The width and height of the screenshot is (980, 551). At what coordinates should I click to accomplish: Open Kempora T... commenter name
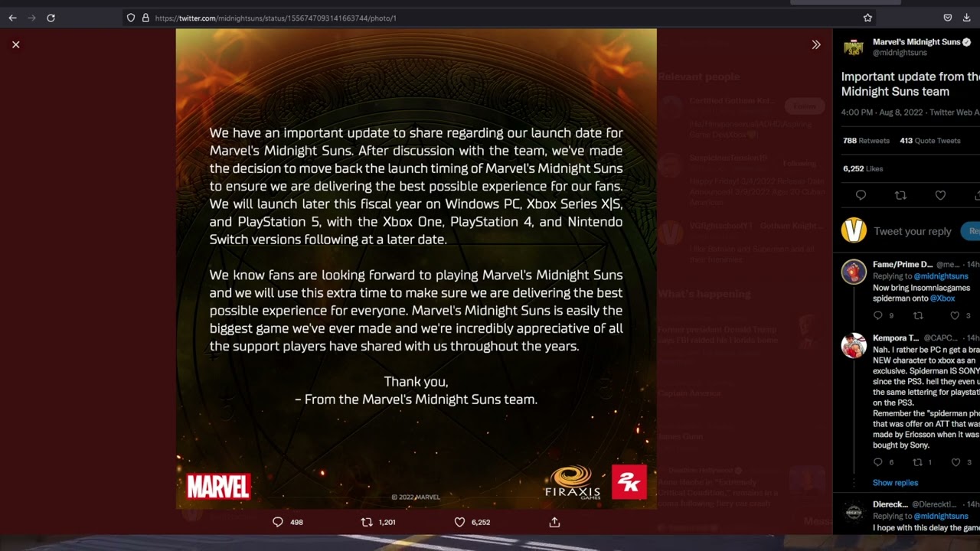(x=896, y=338)
